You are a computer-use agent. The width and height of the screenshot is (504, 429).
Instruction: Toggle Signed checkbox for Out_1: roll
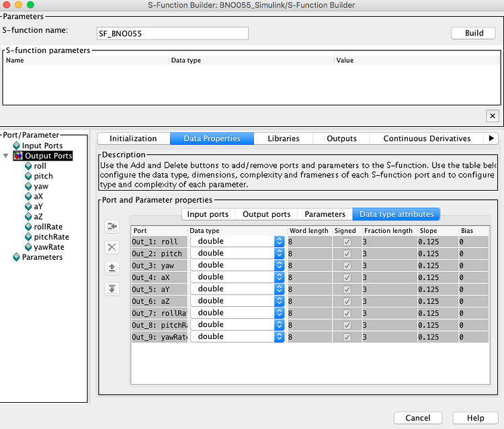(x=347, y=242)
